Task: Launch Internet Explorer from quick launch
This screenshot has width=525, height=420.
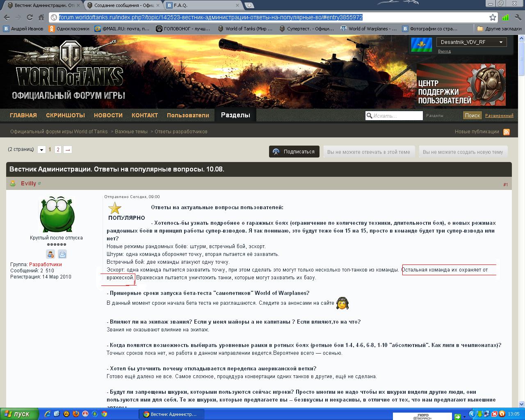Action: tap(48, 414)
